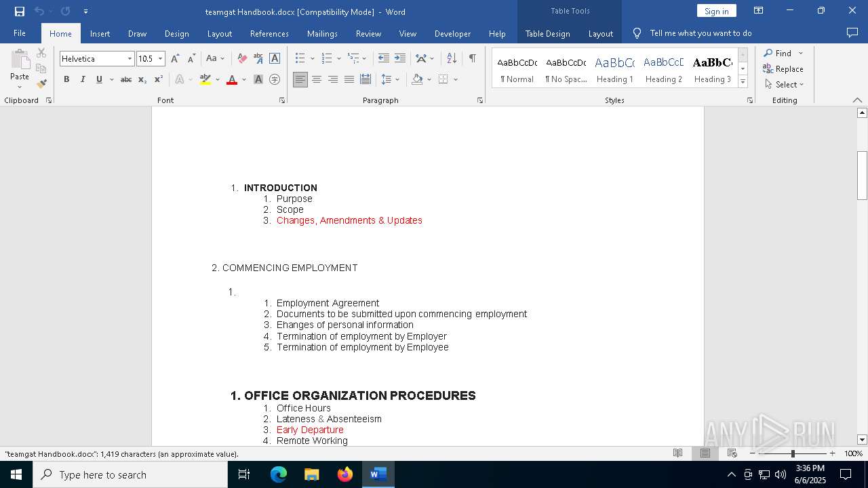Viewport: 868px width, 488px height.
Task: Click the Character Shading icon
Action: click(258, 79)
